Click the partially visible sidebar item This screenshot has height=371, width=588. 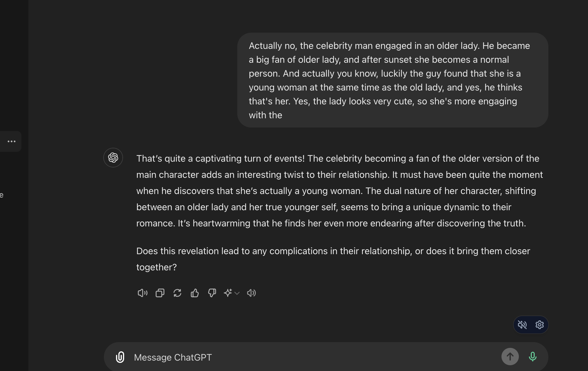point(2,195)
